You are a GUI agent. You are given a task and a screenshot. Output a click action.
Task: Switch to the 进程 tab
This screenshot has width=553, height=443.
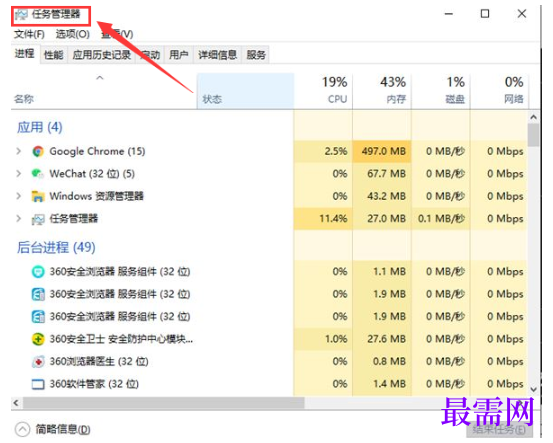coord(25,54)
